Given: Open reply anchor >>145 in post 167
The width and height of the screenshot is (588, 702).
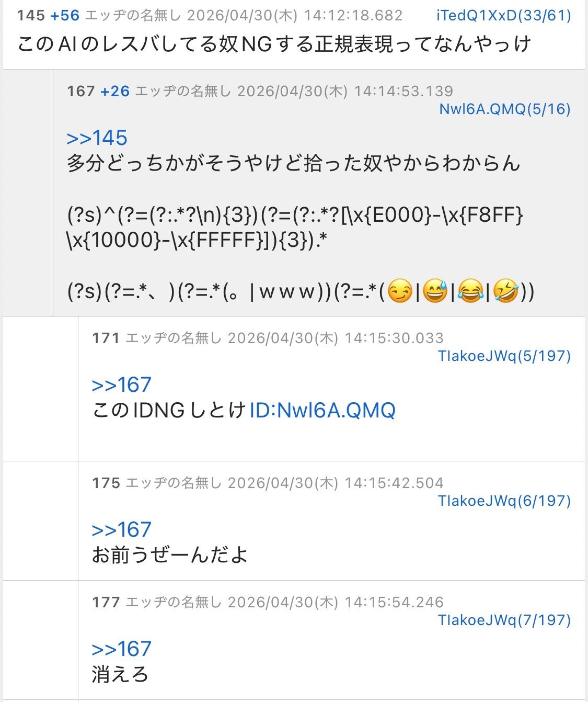Looking at the screenshot, I should point(97,138).
